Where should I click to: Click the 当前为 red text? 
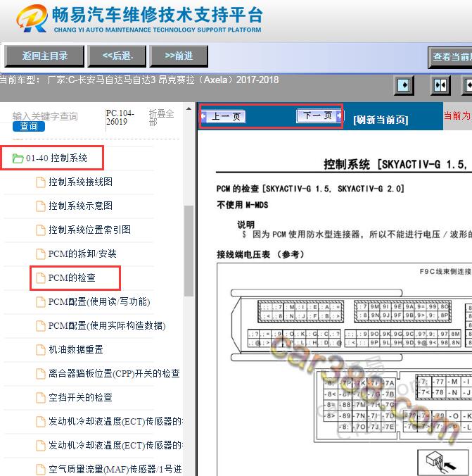[457, 115]
